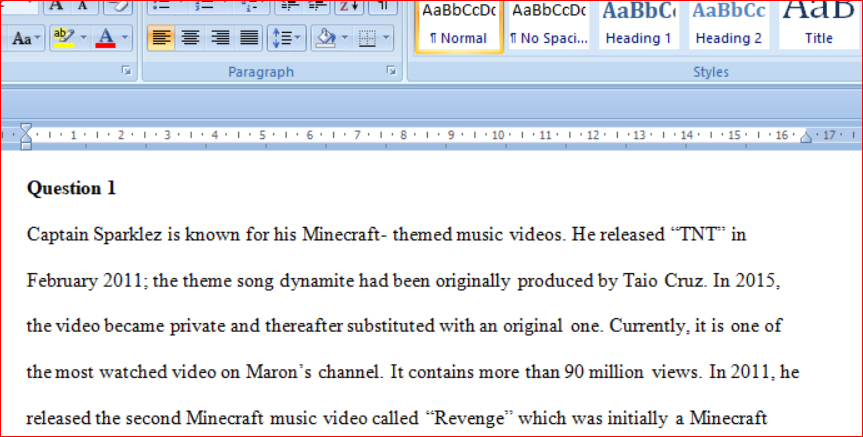Click the Increase Indent icon

(318, 7)
